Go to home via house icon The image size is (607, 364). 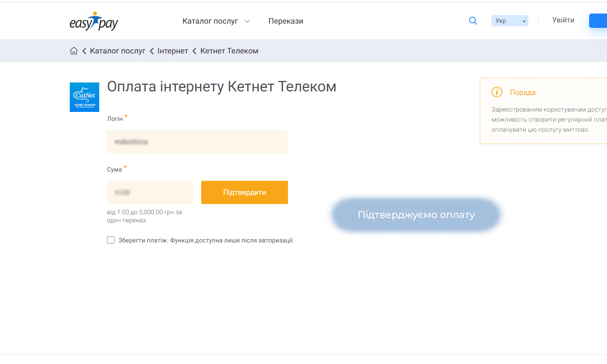point(74,51)
